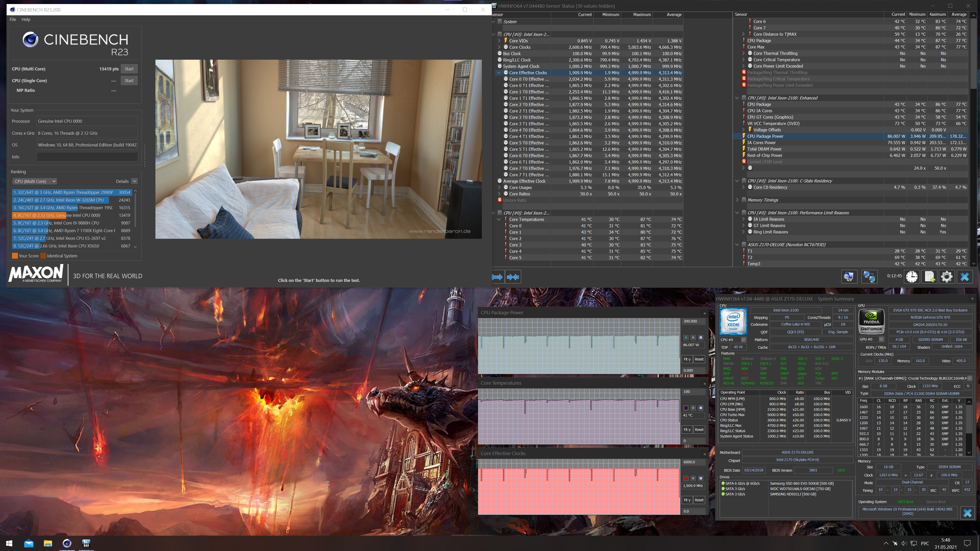Collapse the Core Effective Clocks tree row
The width and height of the screenshot is (980, 551).
tap(499, 73)
